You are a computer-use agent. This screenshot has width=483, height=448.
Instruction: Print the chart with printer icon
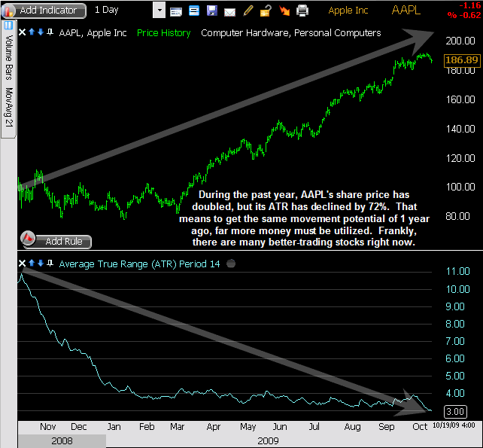[x=302, y=11]
